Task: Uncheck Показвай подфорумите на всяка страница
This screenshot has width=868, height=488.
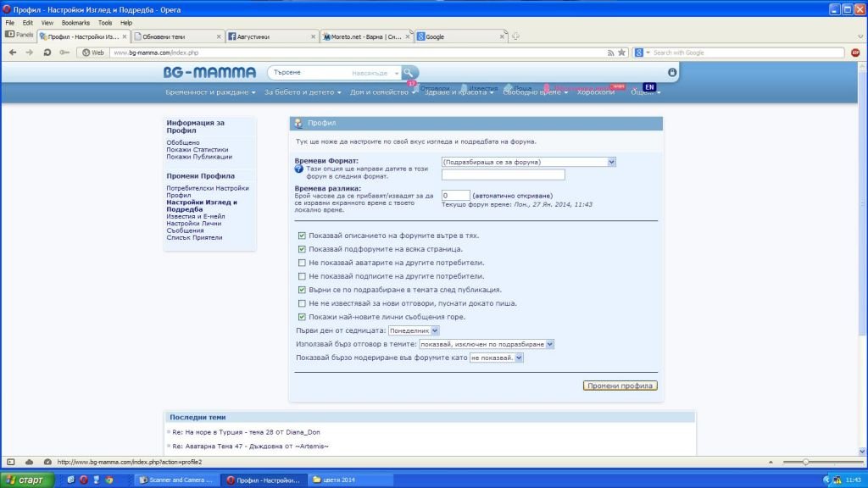Action: (x=302, y=249)
